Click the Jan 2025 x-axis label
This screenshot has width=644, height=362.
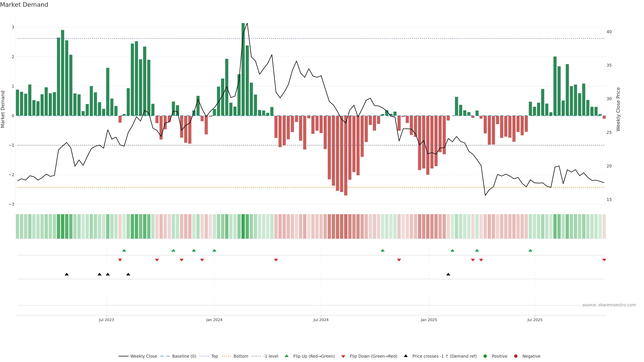coord(429,320)
